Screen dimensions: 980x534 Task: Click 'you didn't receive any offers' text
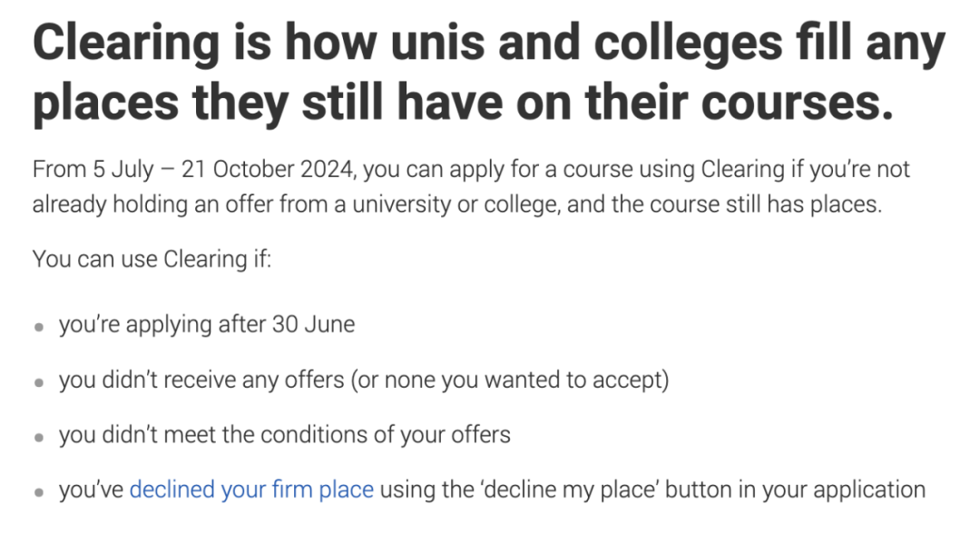201,380
